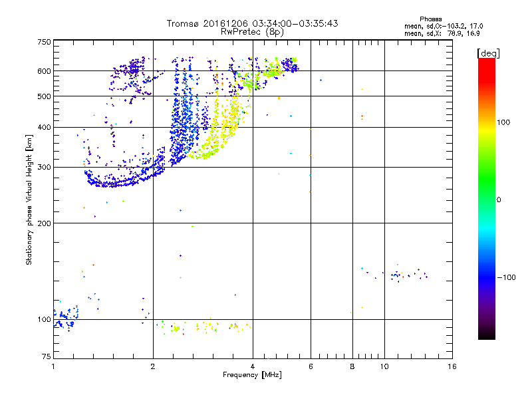Click the 'Stationary phase Virtual Height [km]' axis label
Image resolution: width=532 pixels, height=399 pixels.
point(29,199)
